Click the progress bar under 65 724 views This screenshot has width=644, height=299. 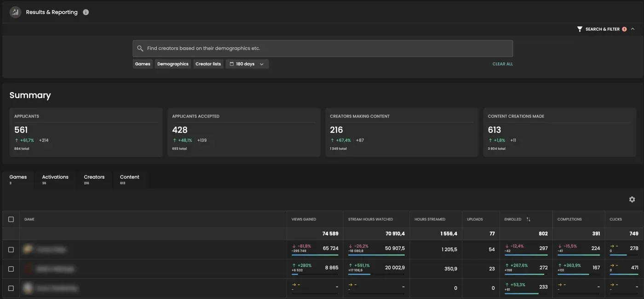point(315,255)
